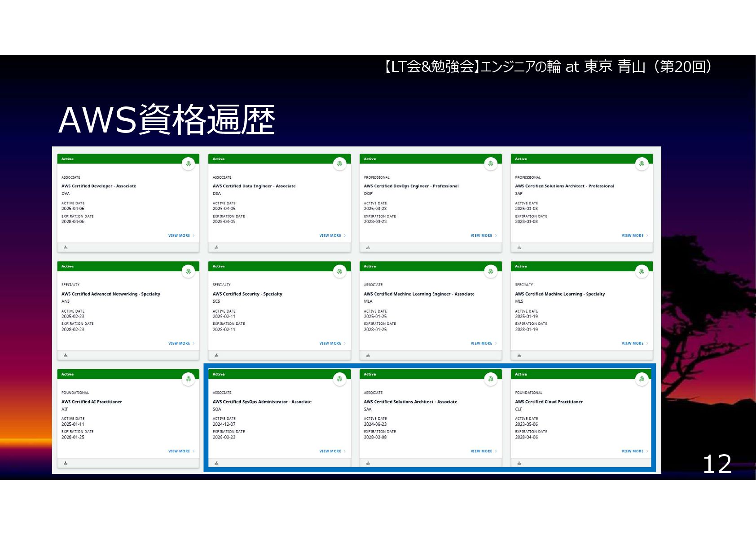Image resolution: width=756 pixels, height=535 pixels.
Task: Click the slide heading 'AWS資格遍歴'
Action: (167, 120)
